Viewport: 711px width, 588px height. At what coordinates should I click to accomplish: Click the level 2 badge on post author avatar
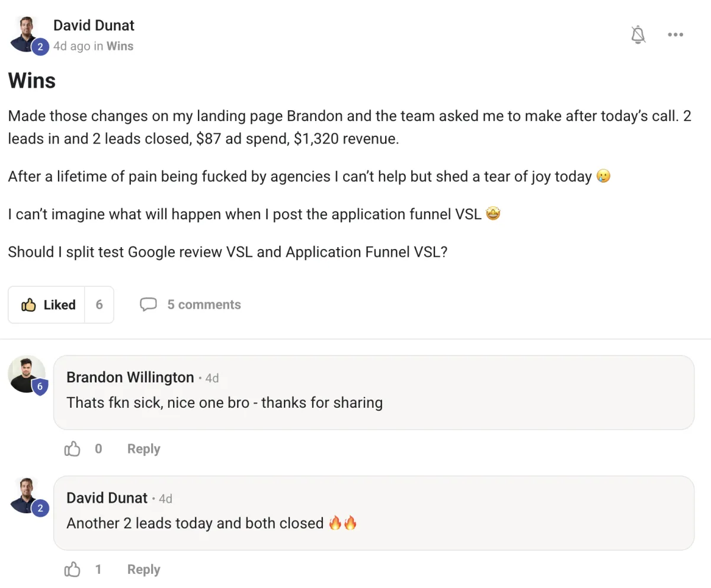coord(40,47)
